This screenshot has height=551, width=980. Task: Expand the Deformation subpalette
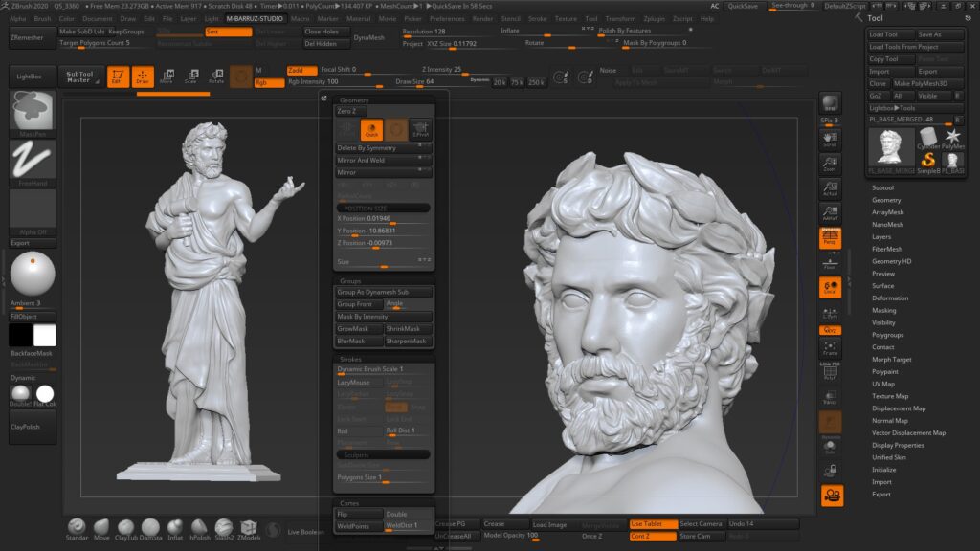click(x=890, y=298)
